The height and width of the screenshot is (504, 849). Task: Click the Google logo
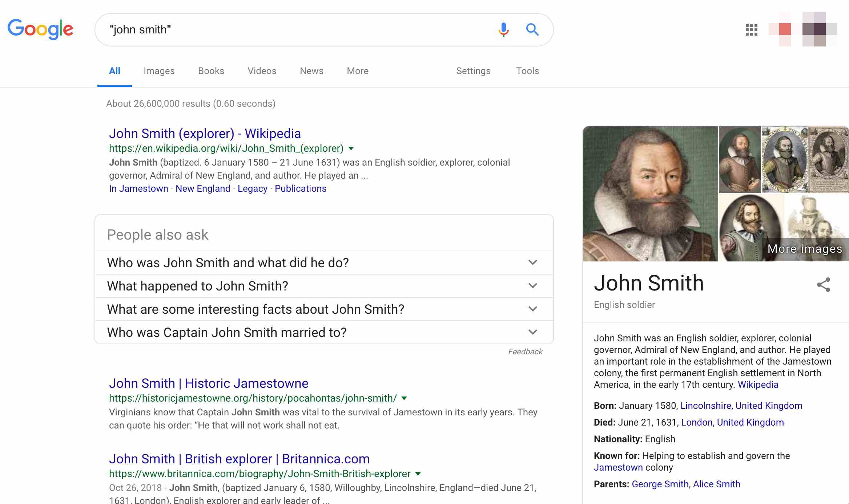40,29
